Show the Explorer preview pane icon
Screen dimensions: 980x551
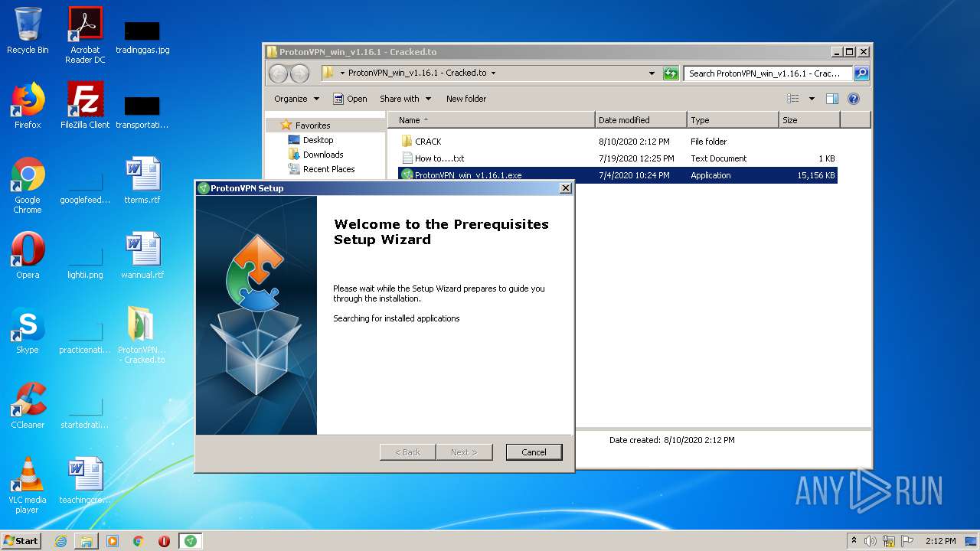(x=832, y=99)
